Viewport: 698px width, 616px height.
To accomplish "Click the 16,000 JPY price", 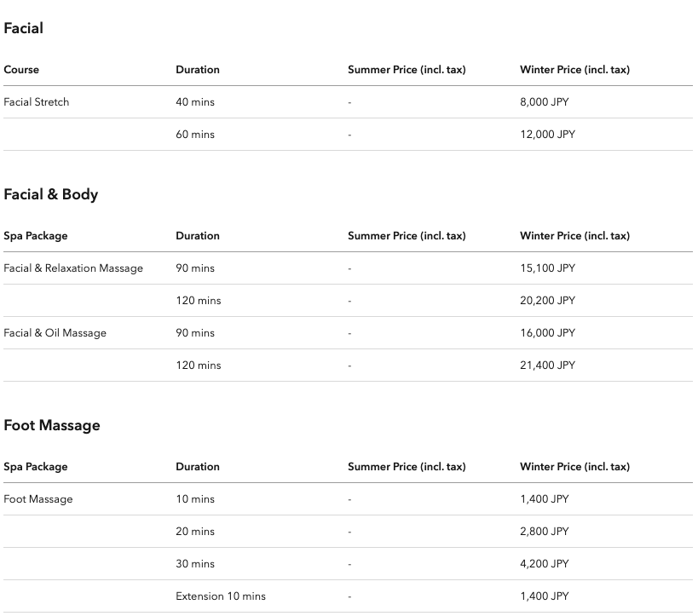I will pos(547,333).
